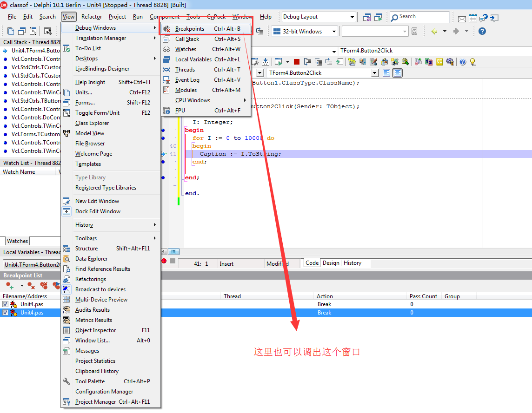Expand the Toolbars submenu in View menu
532x413 pixels.
(110, 238)
